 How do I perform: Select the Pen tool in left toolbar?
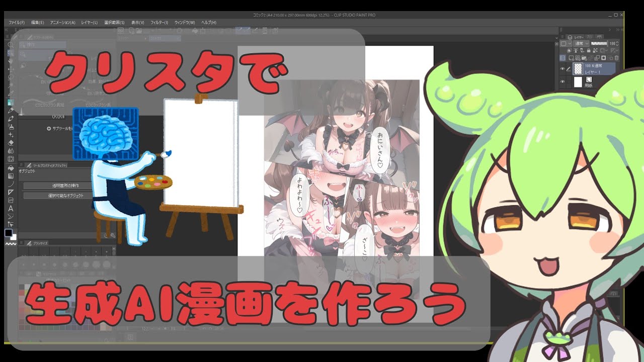11,111
